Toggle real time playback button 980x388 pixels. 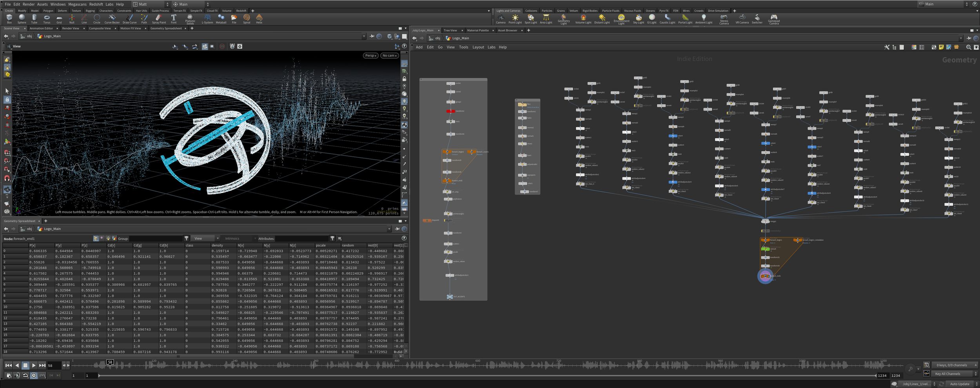pos(34,375)
